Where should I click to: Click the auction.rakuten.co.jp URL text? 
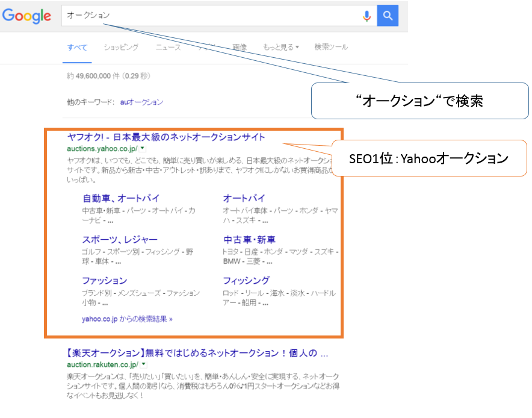point(102,364)
